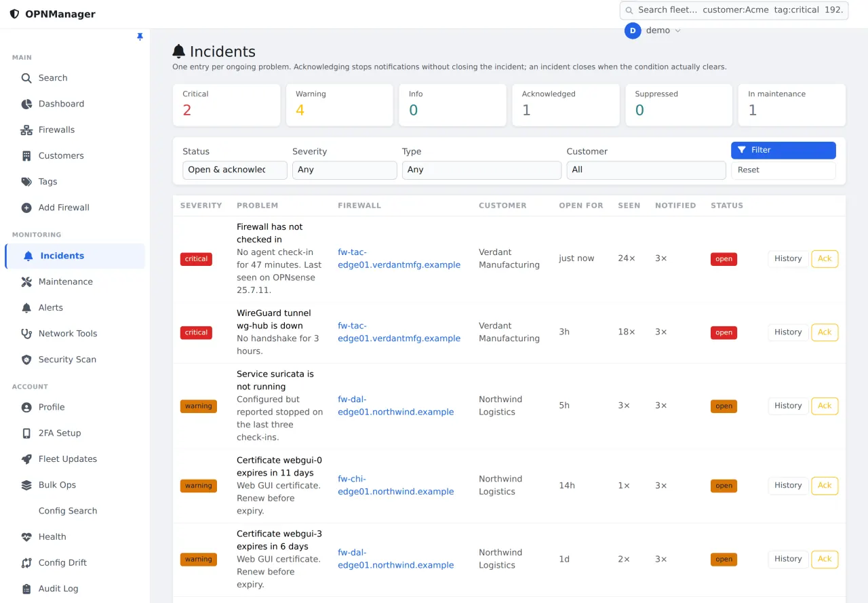Open the Customers sidebar item
The width and height of the screenshot is (868, 603).
(x=75, y=155)
